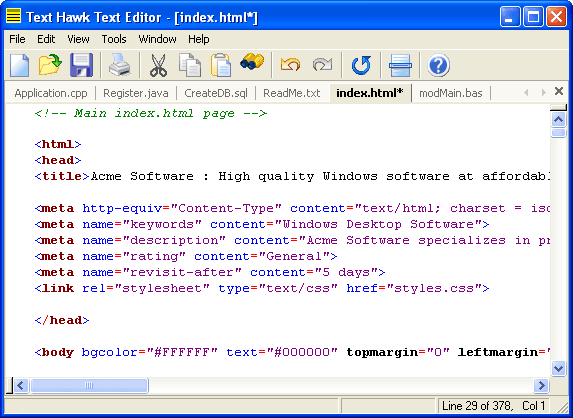Switch to the modMain.bas tab

pyautogui.click(x=451, y=93)
